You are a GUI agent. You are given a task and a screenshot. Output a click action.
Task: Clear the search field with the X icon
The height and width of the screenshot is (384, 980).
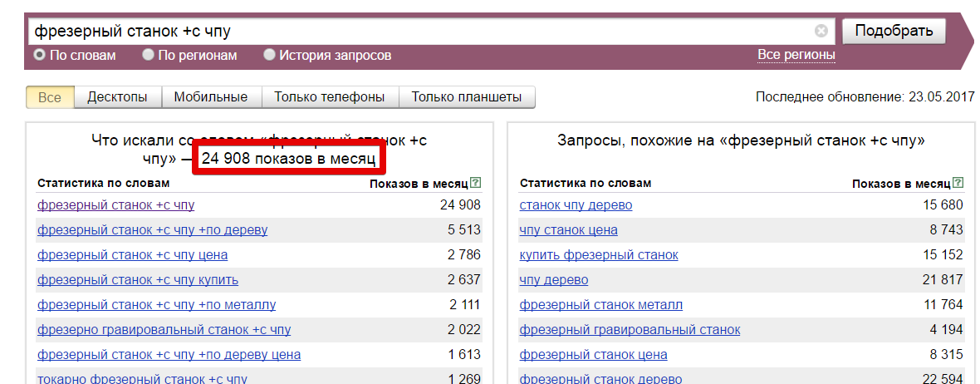pyautogui.click(x=821, y=32)
